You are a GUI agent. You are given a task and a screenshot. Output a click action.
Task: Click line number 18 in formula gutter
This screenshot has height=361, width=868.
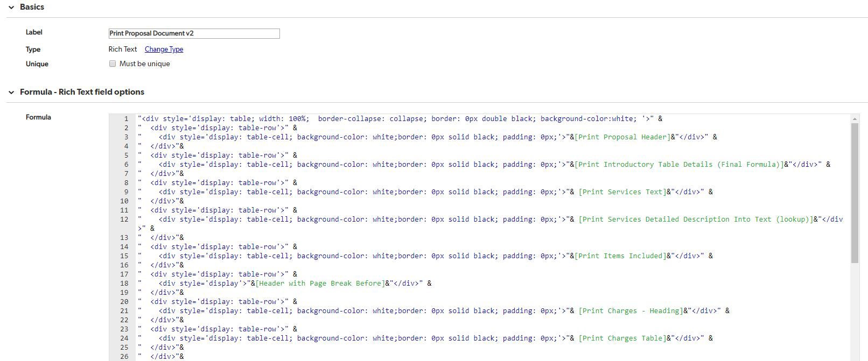(124, 284)
